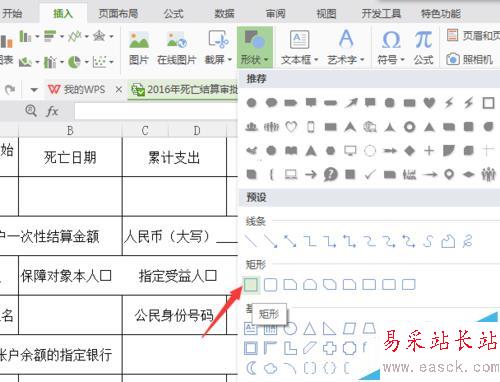Pick the question mark circle shape
Screen dimensions: 500x382
click(330, 174)
